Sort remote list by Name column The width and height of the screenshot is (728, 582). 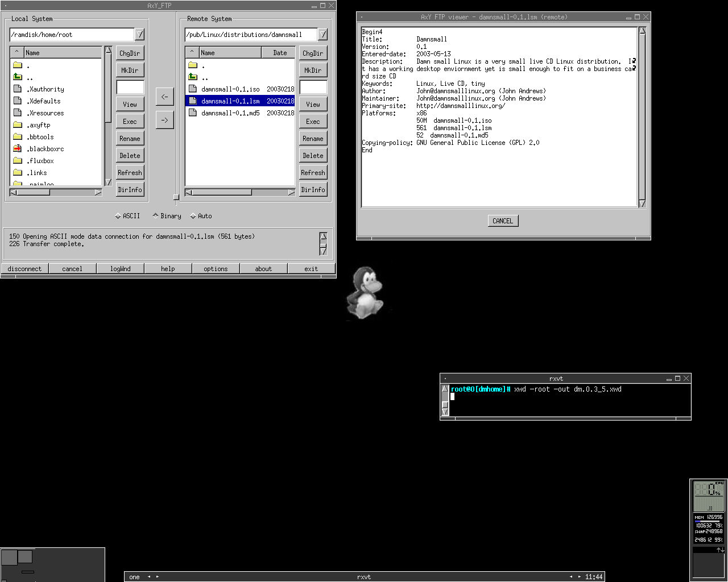tap(230, 52)
